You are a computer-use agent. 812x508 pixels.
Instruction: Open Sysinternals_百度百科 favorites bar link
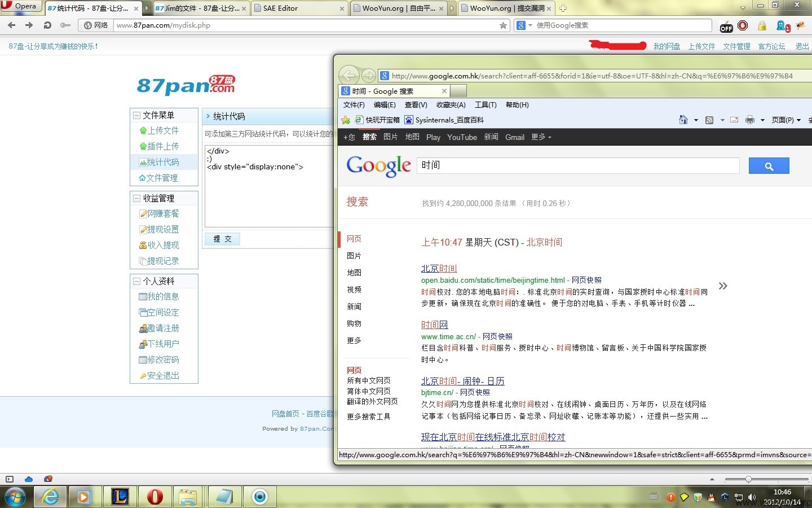444,120
